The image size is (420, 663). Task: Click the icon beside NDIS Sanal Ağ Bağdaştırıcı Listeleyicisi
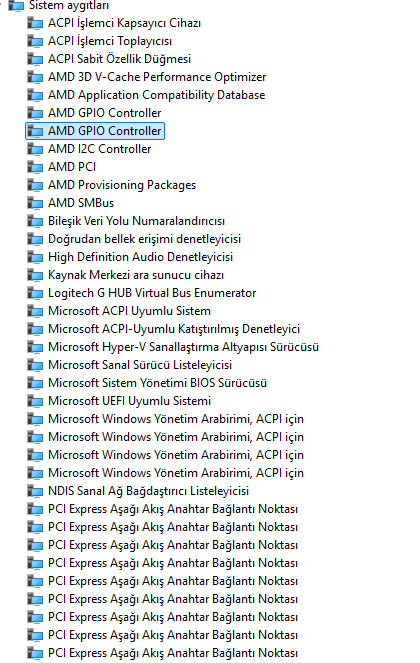click(35, 491)
